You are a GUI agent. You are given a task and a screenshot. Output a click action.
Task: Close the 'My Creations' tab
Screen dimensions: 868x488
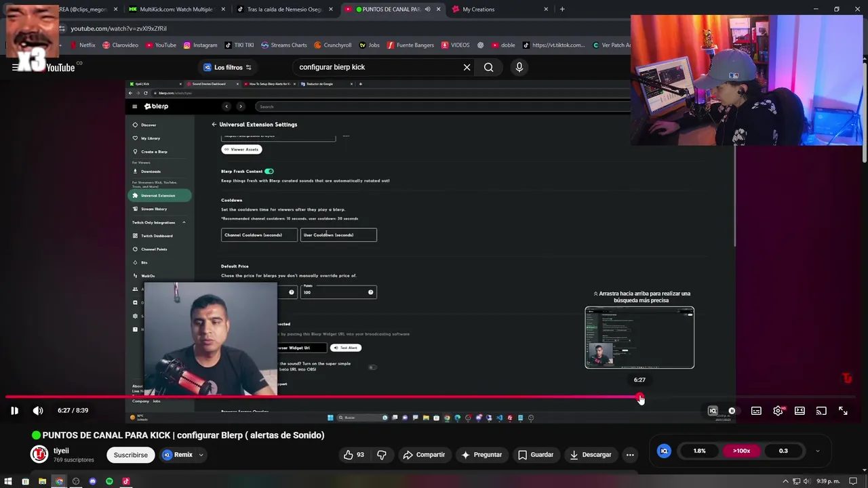546,9
